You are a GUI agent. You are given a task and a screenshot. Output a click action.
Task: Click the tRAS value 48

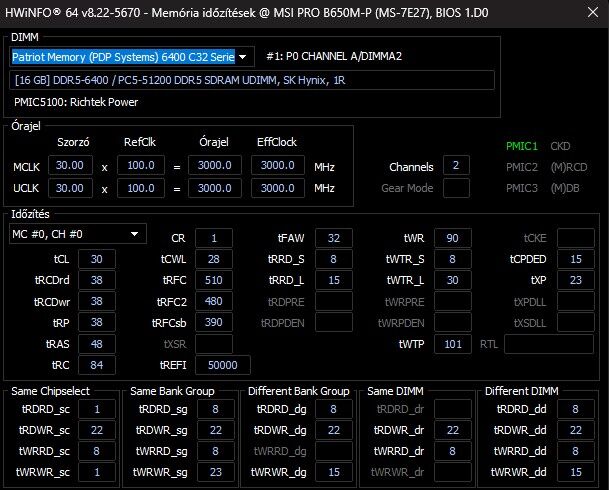[x=97, y=344]
